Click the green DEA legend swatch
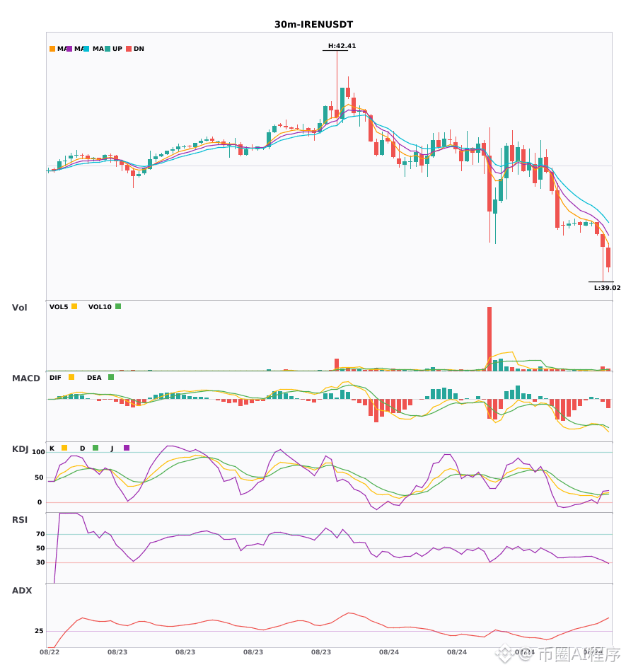This screenshot has width=626, height=672. (x=111, y=377)
